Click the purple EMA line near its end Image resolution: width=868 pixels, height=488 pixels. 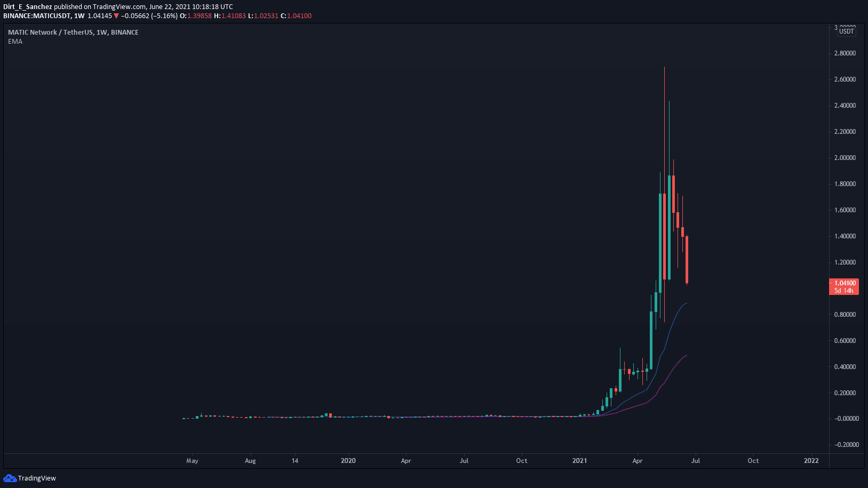684,356
